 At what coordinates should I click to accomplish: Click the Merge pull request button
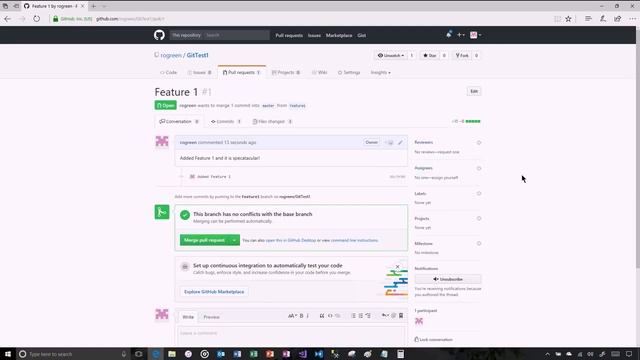coord(204,240)
